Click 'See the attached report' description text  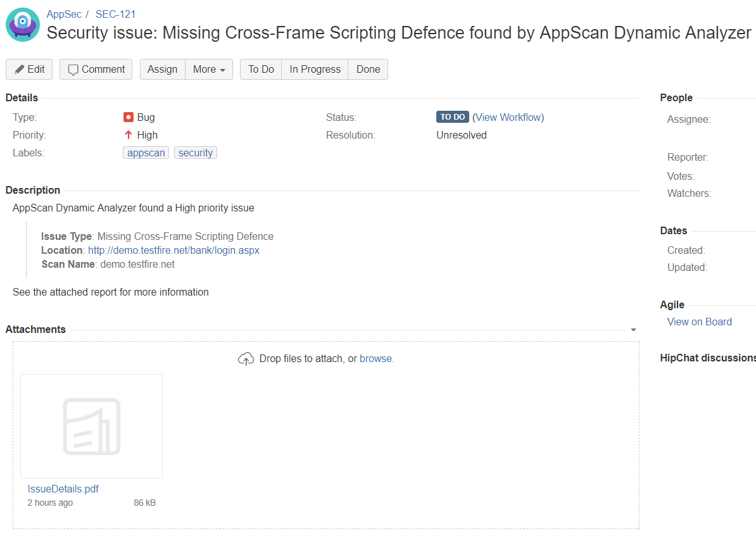coord(110,292)
